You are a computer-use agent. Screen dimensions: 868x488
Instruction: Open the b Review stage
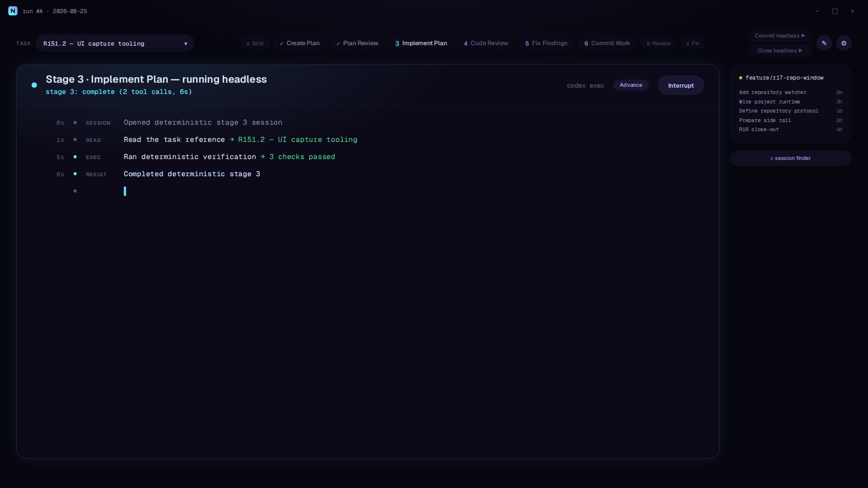(659, 43)
